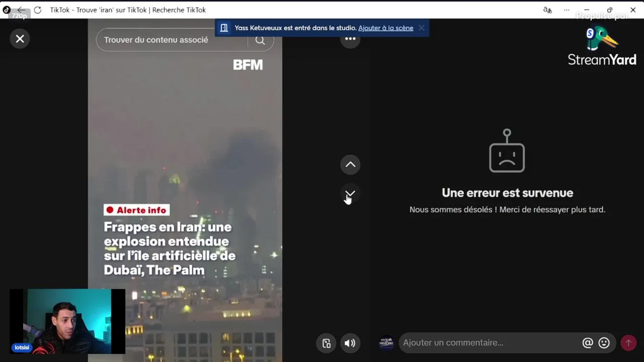Screen dimensions: 644x362
Task: Go to next video with down chevron
Action: point(350,194)
